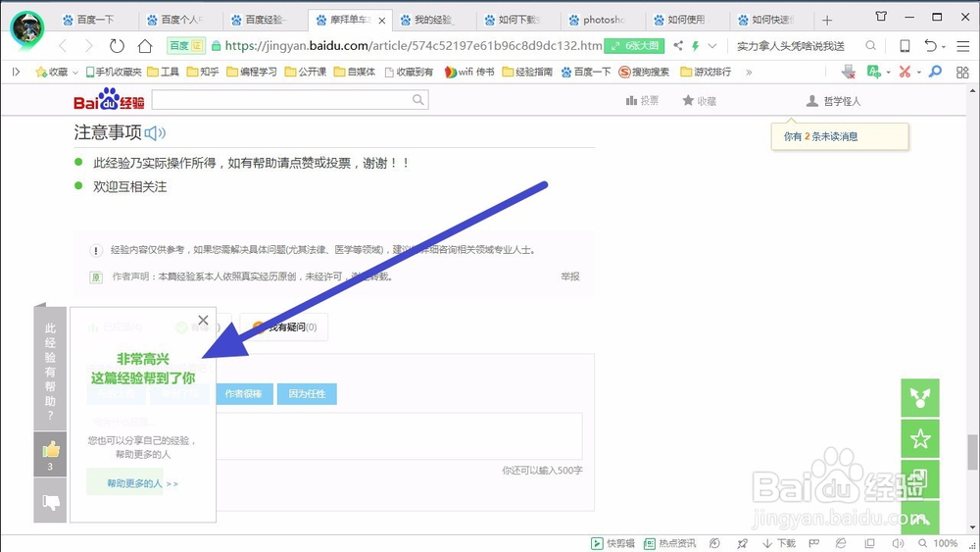Click the green share floating button
980x552 pixels.
(x=920, y=398)
